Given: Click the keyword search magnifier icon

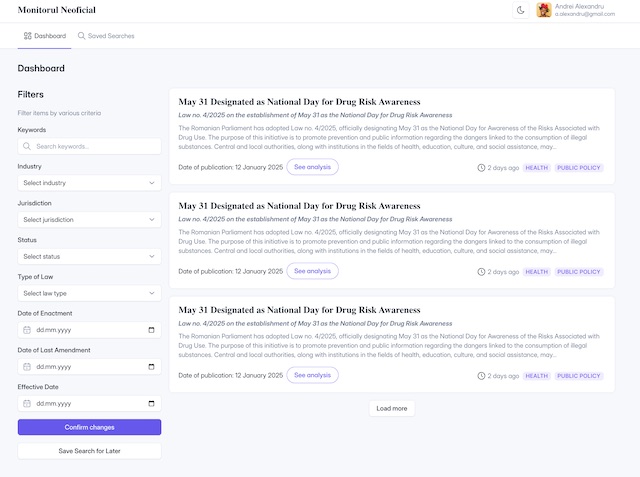Looking at the screenshot, I should 27,146.
